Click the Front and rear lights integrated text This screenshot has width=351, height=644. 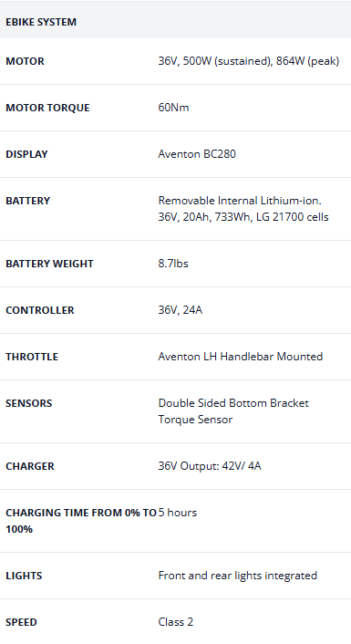(238, 576)
